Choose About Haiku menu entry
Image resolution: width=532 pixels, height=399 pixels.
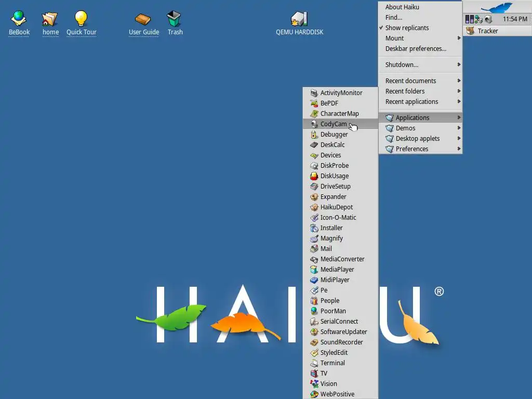tap(420, 7)
